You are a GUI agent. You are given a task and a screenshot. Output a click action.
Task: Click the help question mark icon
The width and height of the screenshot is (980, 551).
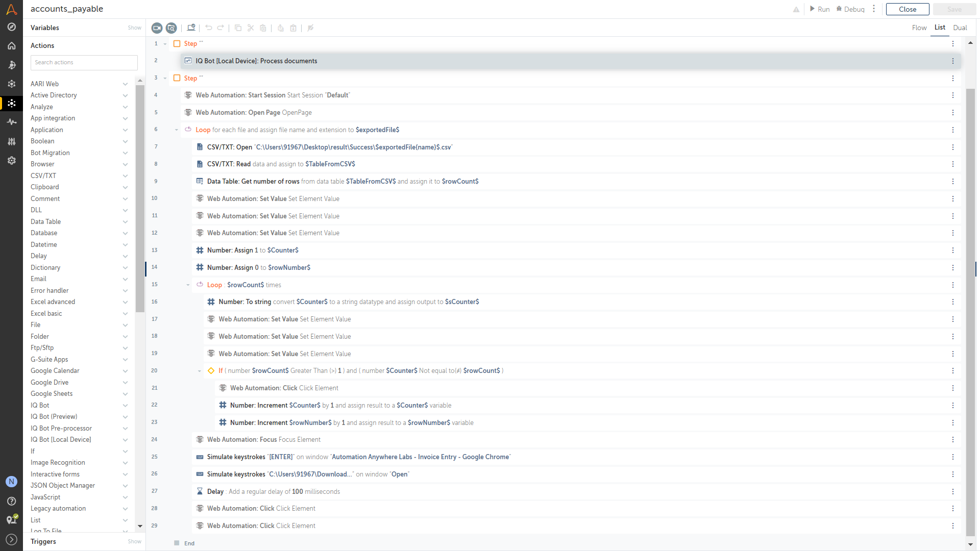(11, 501)
